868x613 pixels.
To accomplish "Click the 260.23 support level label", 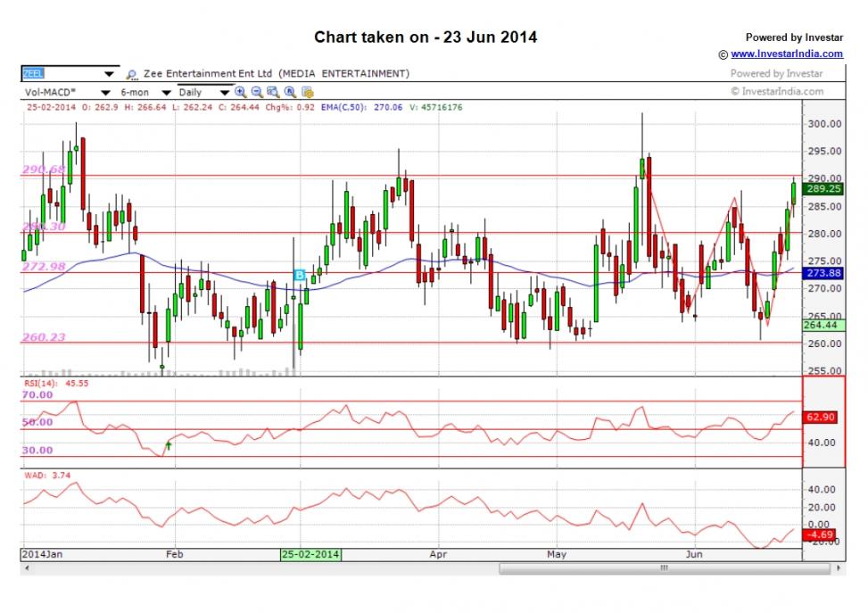I will click(43, 336).
